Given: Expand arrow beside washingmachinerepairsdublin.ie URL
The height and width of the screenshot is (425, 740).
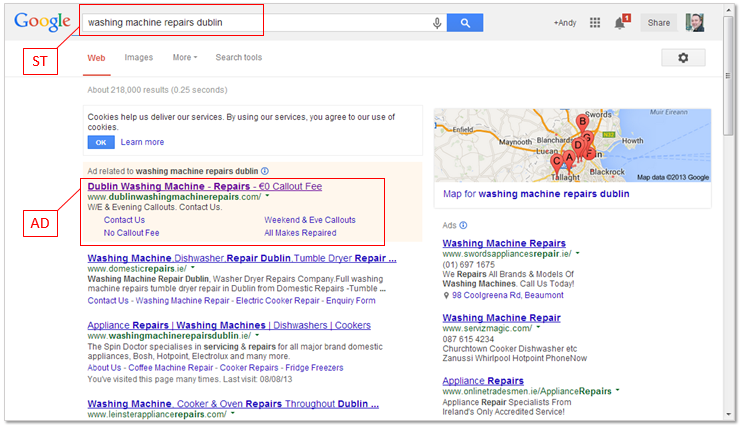Looking at the screenshot, I should (257, 335).
